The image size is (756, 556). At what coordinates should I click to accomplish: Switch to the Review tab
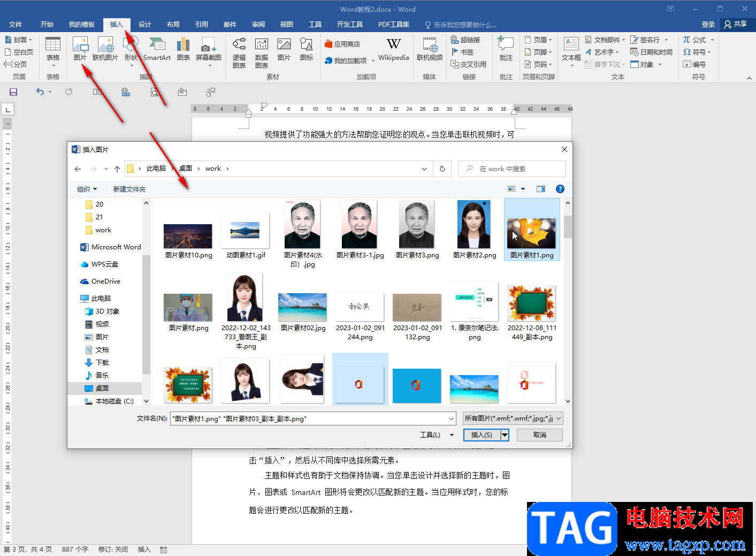click(x=258, y=25)
